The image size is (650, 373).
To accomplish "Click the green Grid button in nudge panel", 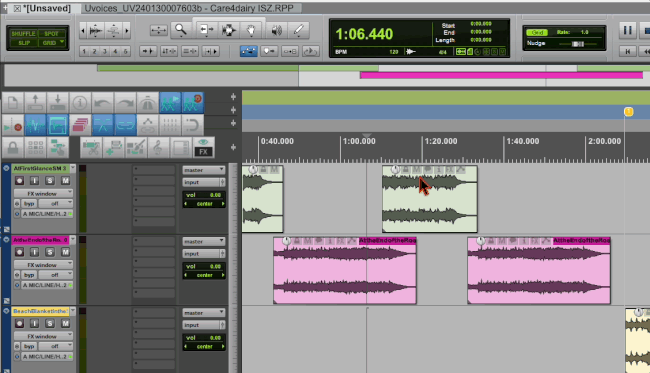I will click(537, 32).
